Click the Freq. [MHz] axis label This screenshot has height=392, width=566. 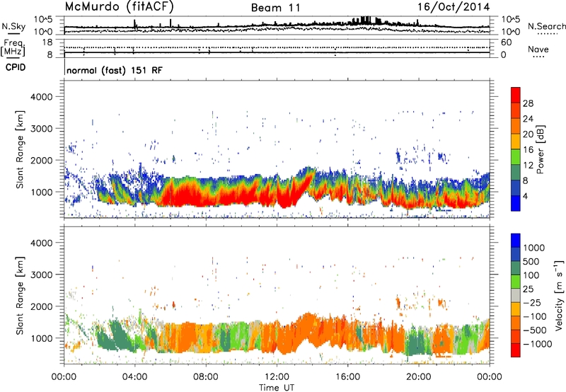14,47
